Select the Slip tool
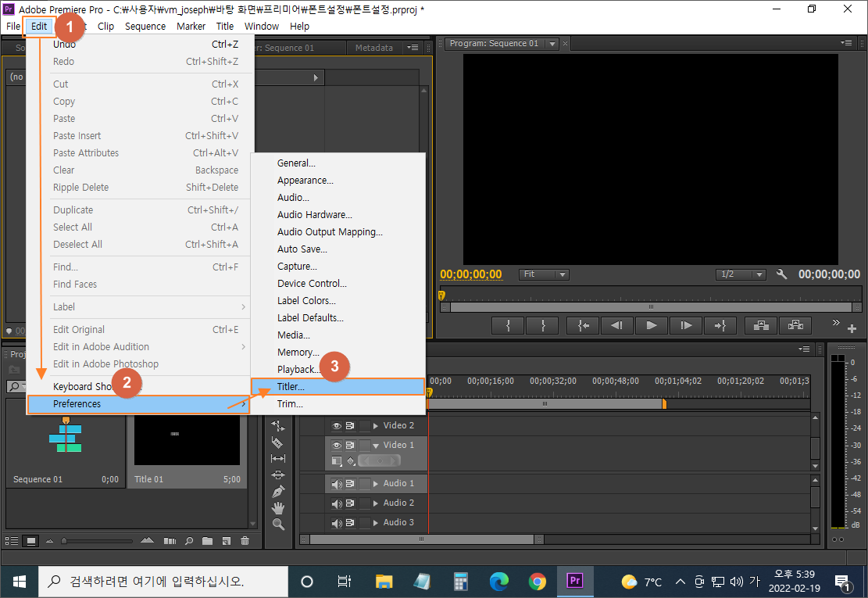The height and width of the screenshot is (598, 868). coord(278,457)
